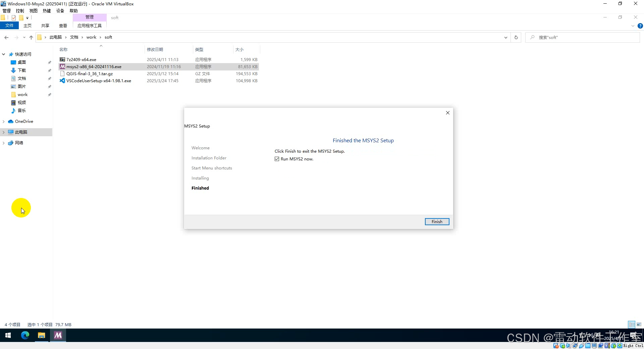Click 文档 in address breadcrumb
The image size is (644, 349).
tap(74, 37)
